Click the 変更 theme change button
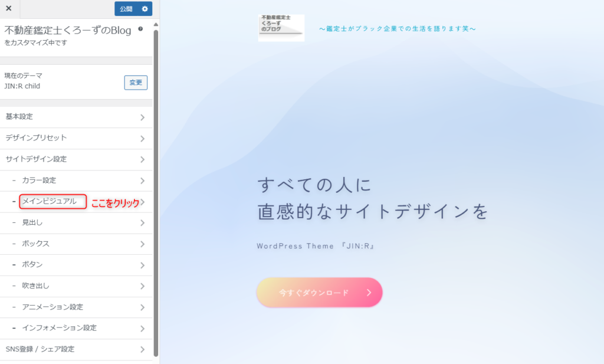604x364 pixels. 136,83
